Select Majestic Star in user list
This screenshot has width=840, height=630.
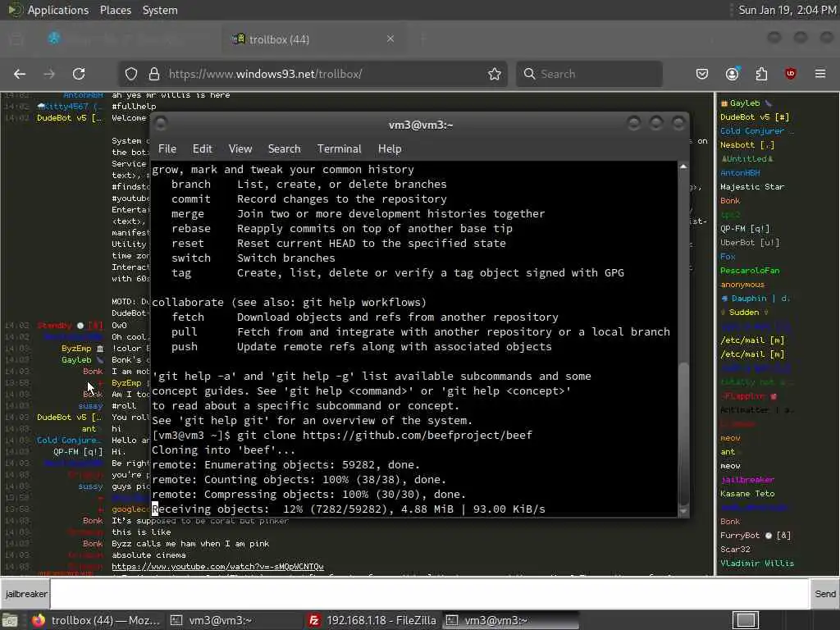pos(751,186)
